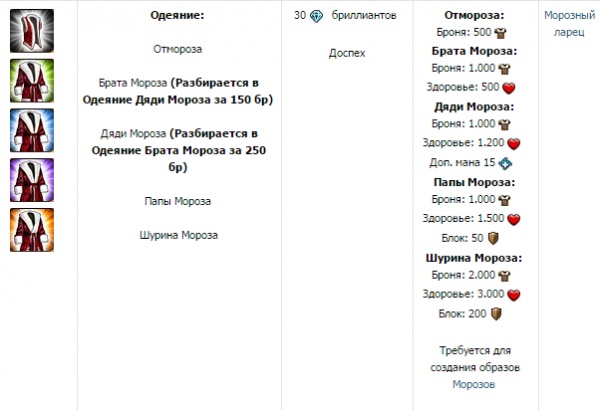The image size is (600, 410).
Task: Click the shield icon next to Блок: 50
Action: pos(492,239)
